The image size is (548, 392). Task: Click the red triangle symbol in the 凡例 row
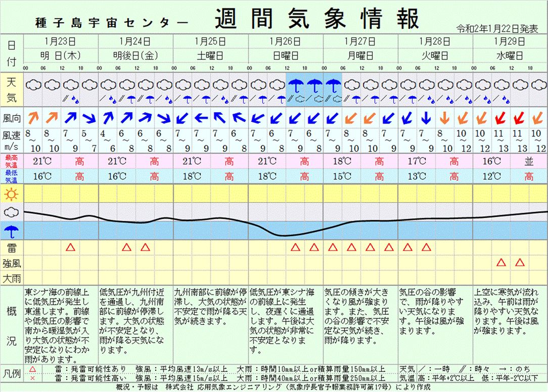click(33, 370)
